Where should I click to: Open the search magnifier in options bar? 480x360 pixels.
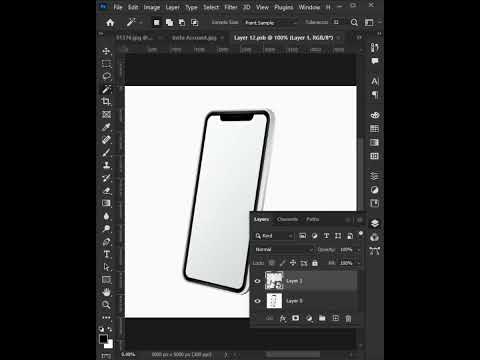tap(354, 23)
